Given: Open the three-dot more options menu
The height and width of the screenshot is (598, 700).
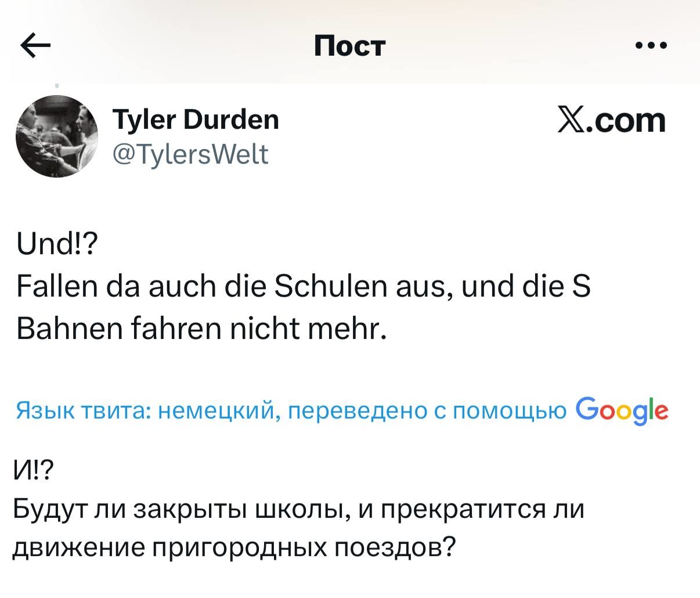Looking at the screenshot, I should pos(651,45).
